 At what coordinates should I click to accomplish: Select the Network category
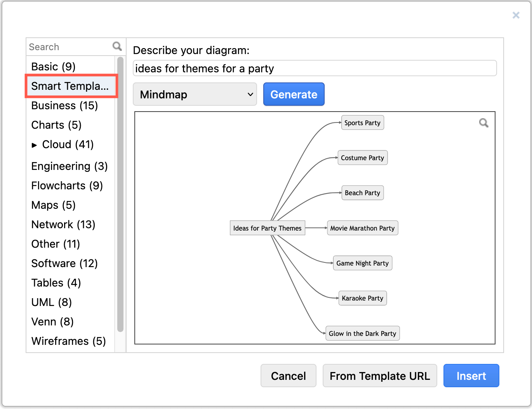(63, 224)
